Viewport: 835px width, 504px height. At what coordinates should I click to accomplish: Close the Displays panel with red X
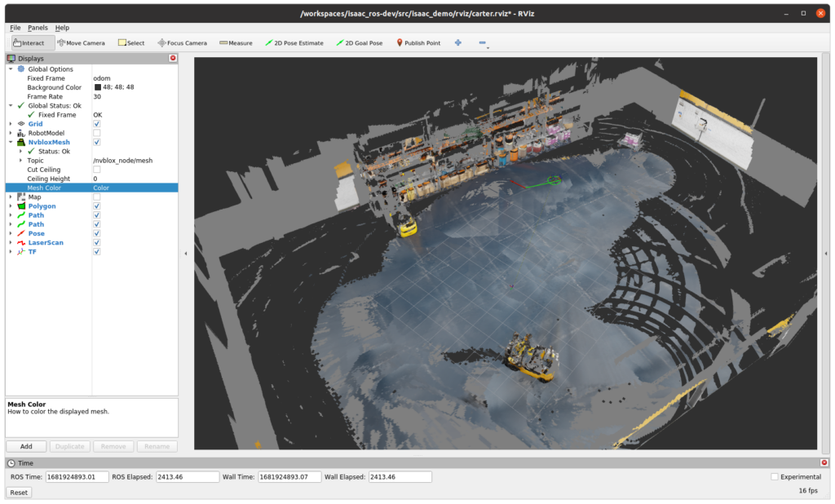pos(173,58)
